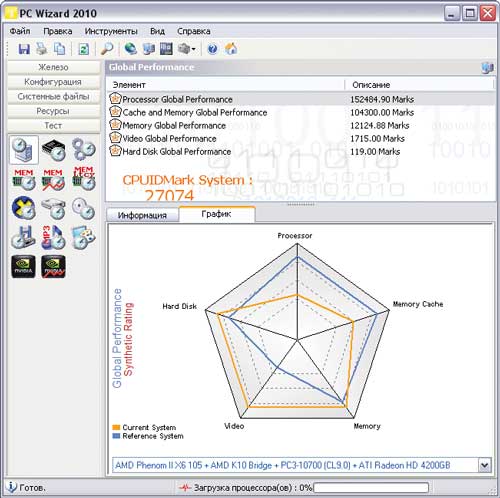Open the briefcase icon dropdown arrow
The width and height of the screenshot is (500, 498).
(194, 50)
